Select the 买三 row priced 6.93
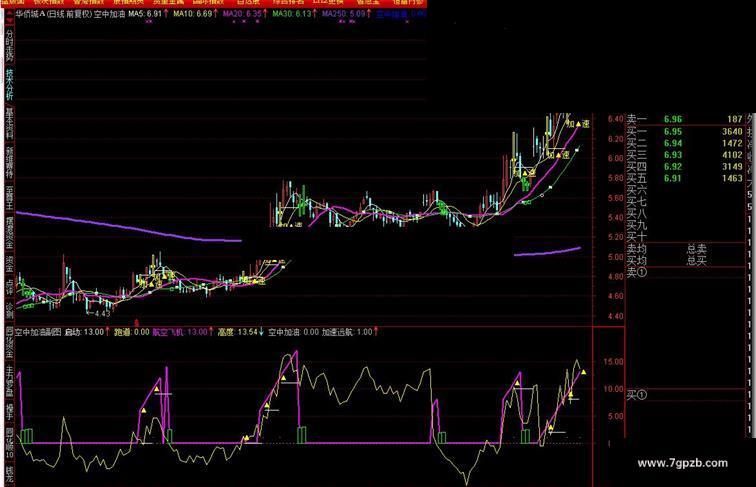 click(685, 155)
